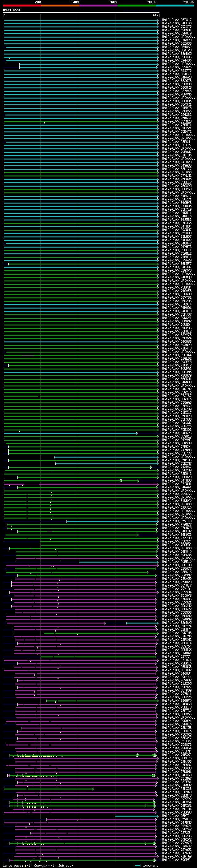
Task: Open entry UniRef100_B1WBV0
Action: (176, 501)
